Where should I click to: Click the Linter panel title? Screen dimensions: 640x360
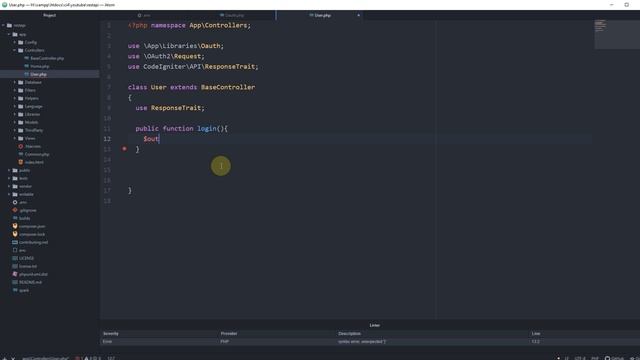[374, 325]
